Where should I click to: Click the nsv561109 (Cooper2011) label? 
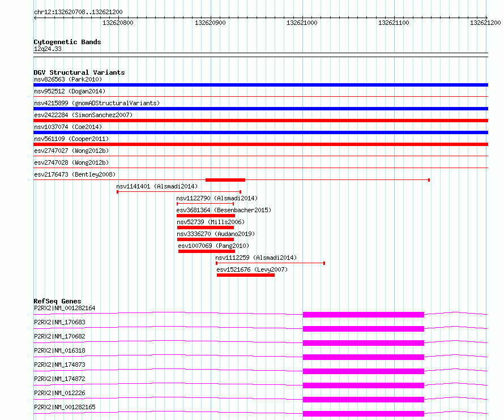pos(71,139)
